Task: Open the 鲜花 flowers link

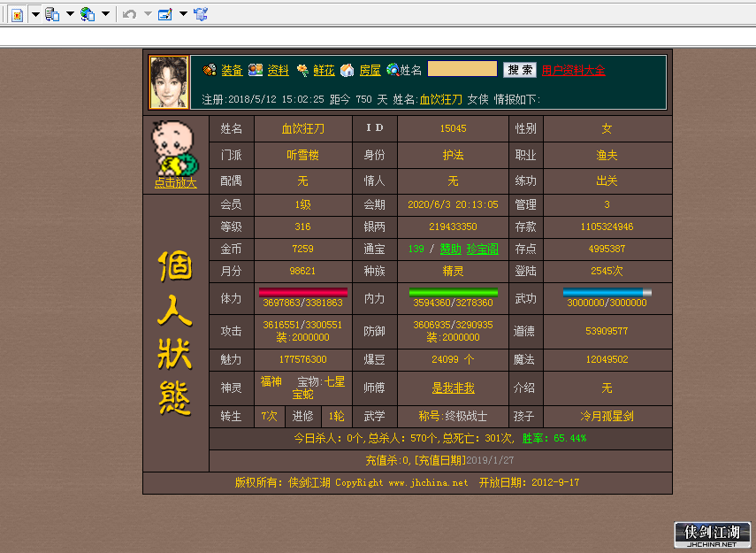Action: tap(324, 71)
